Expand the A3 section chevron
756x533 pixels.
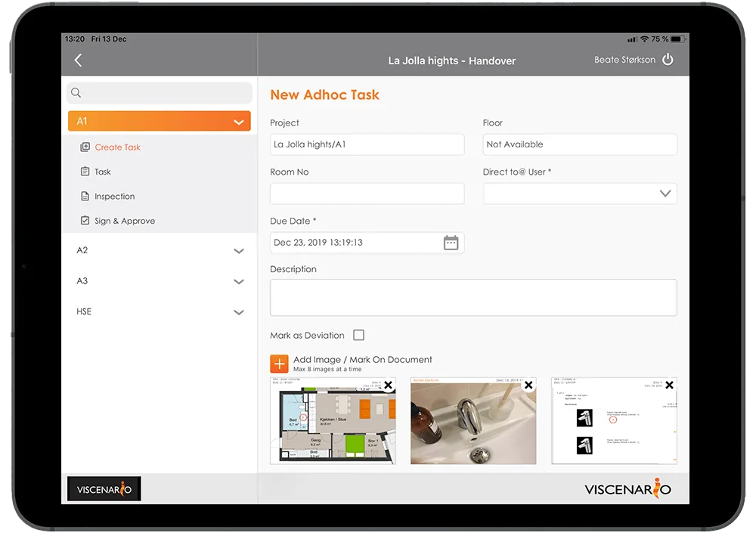[x=239, y=282]
